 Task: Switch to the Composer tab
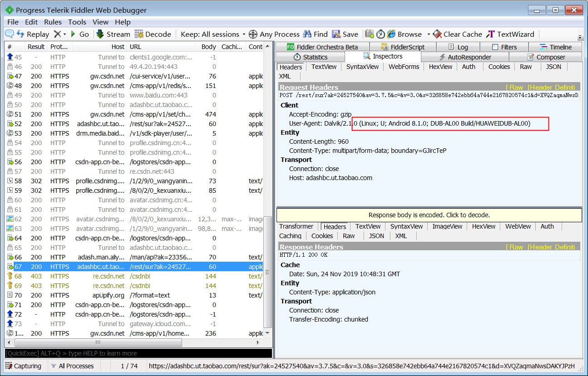[x=545, y=57]
